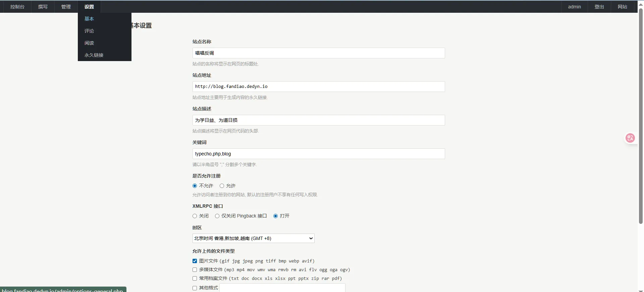
Task: Focus the 站点描述 input field
Action: (x=319, y=120)
